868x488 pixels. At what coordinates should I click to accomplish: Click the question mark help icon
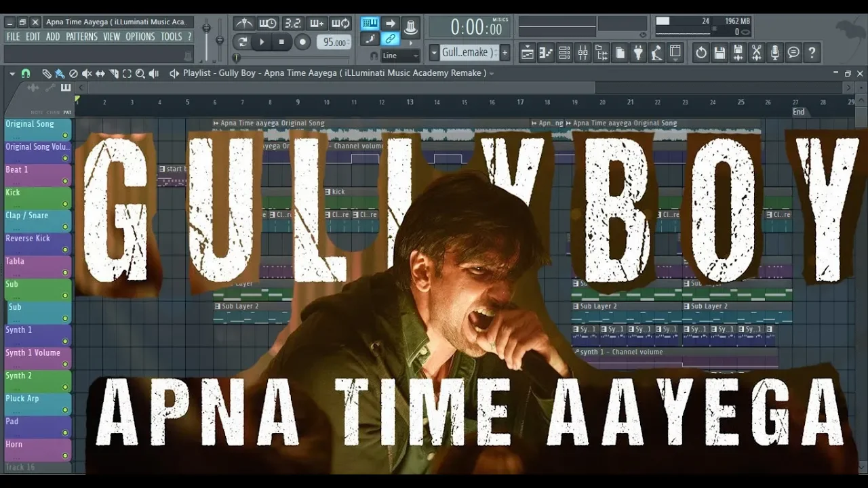click(812, 53)
